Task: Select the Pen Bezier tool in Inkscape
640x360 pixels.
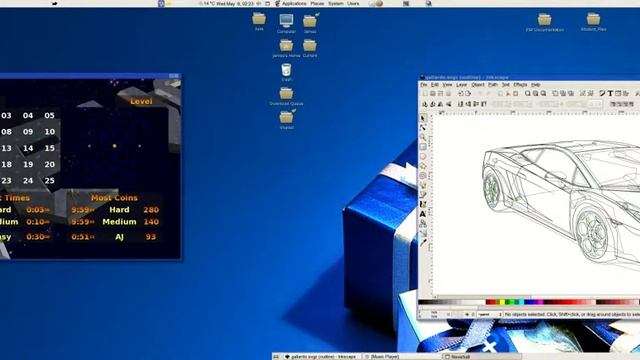Action: 423,195
